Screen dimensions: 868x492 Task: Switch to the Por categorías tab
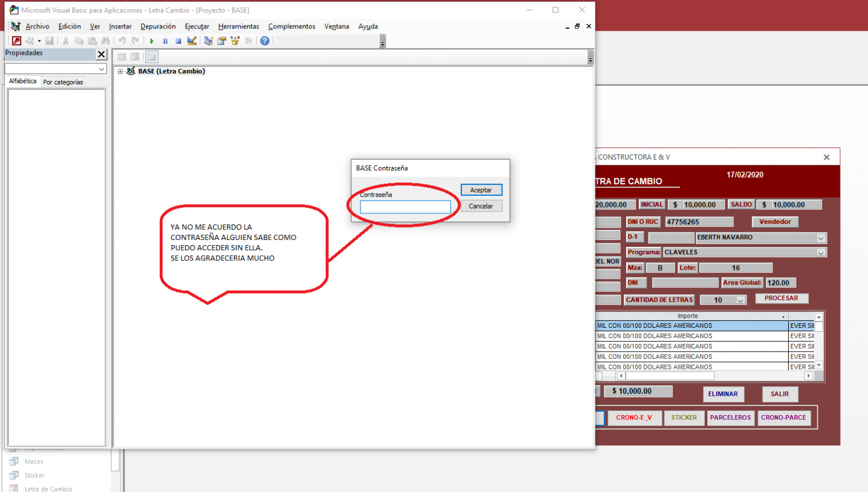click(x=63, y=82)
